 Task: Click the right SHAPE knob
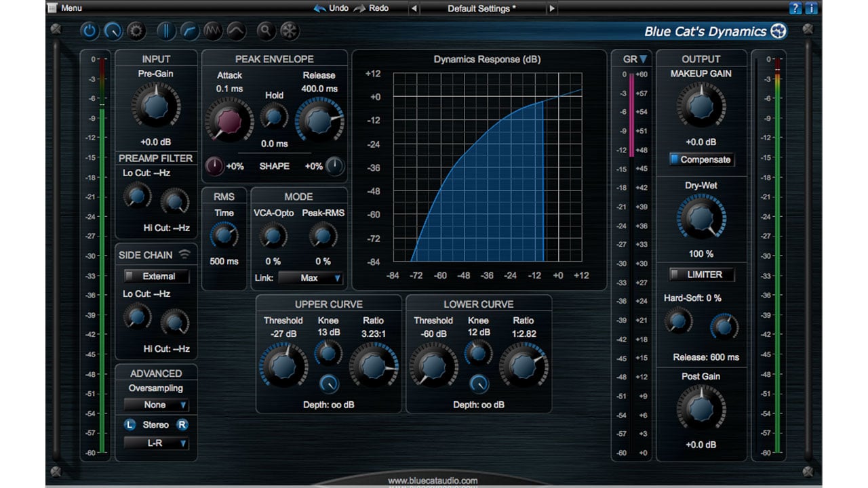pos(334,165)
